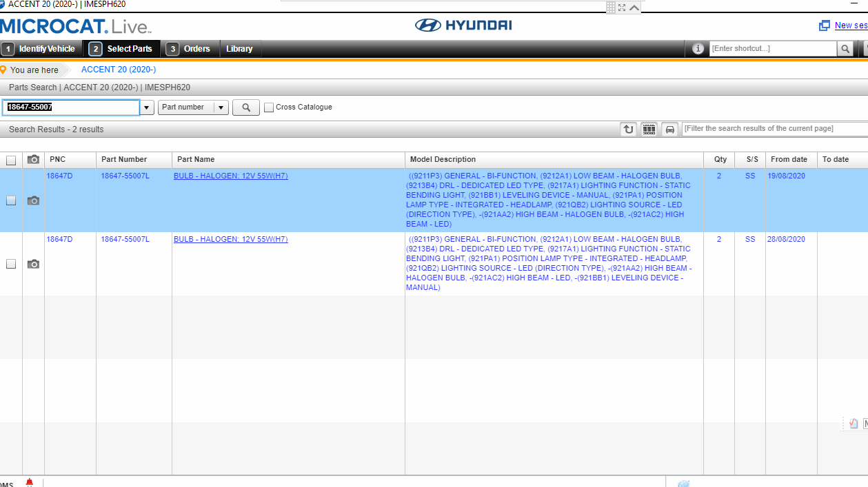Click the parts search magnifier button

pos(246,107)
